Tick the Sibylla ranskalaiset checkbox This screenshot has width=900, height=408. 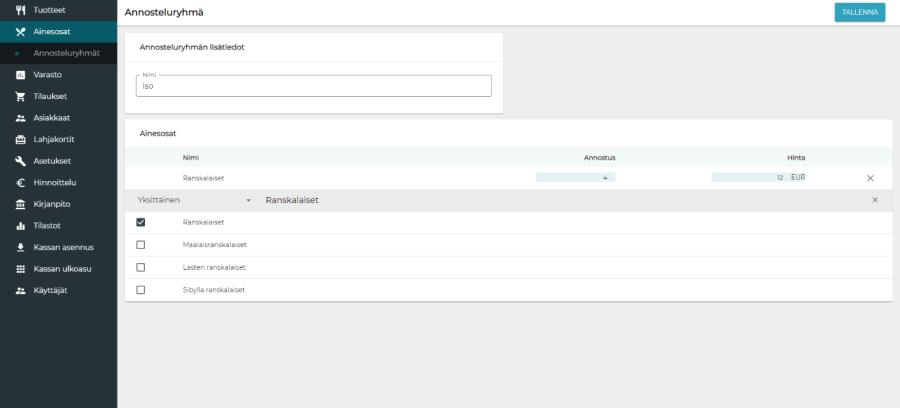141,290
